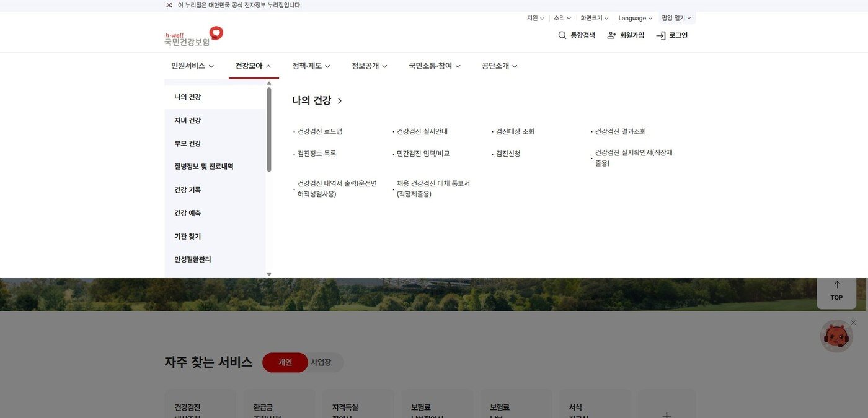Expand the 민원서비스 menu
Screen dimensions: 868x418
pyautogui.click(x=193, y=66)
